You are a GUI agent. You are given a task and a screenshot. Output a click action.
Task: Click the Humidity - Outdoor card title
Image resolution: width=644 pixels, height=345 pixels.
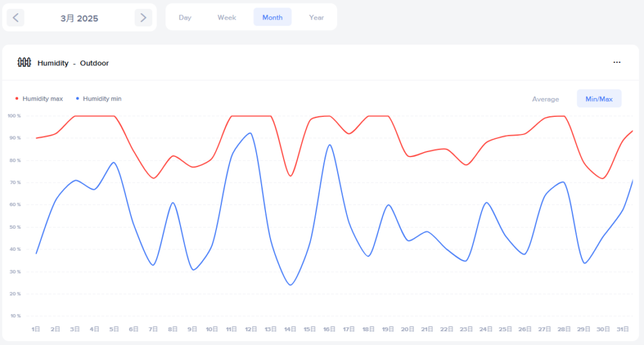pyautogui.click(x=73, y=63)
